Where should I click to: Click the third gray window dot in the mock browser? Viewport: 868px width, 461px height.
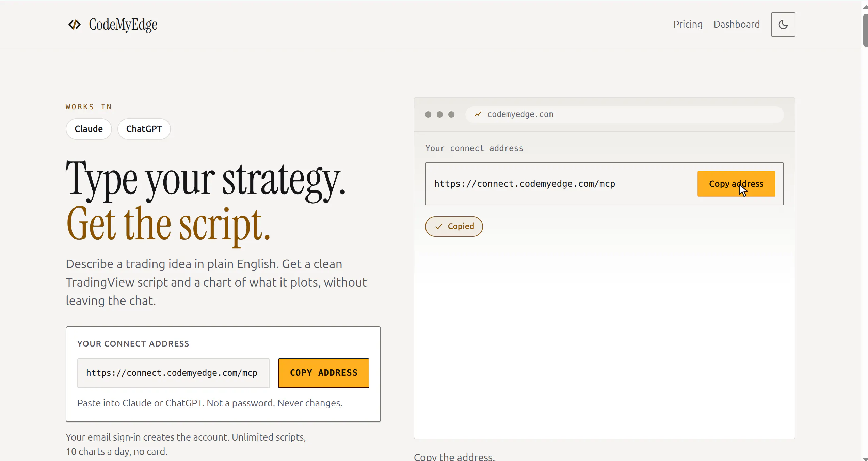coord(451,114)
